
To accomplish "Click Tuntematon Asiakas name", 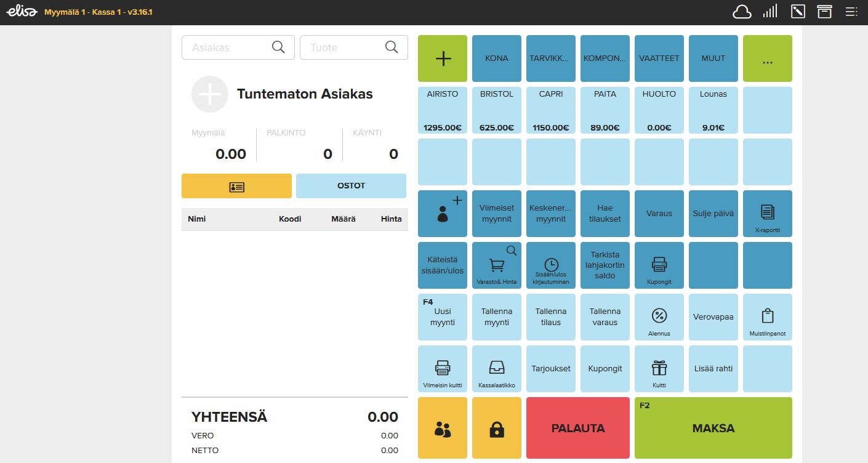I will 305,94.
